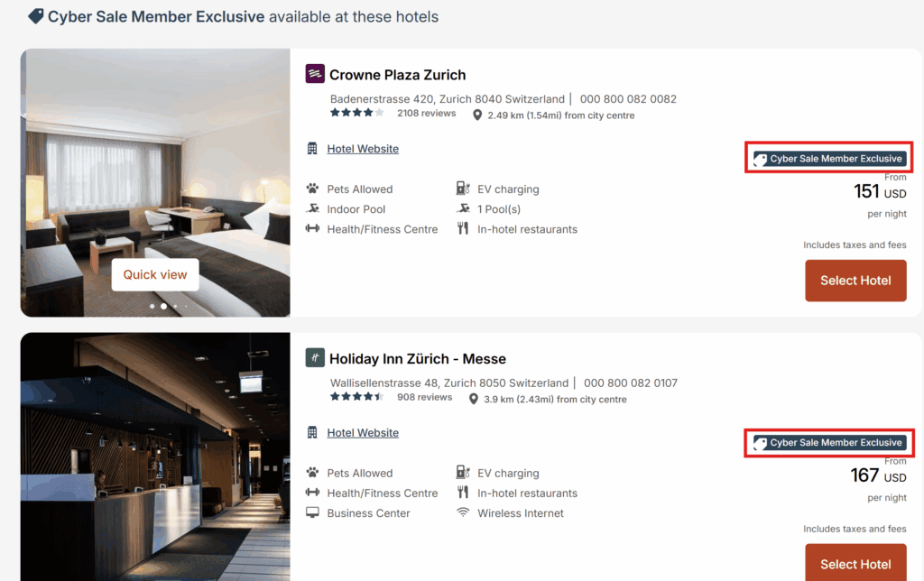Click the Cyber Sale Member Exclusive badge for Holiday Inn
The height and width of the screenshot is (581, 924).
828,442
